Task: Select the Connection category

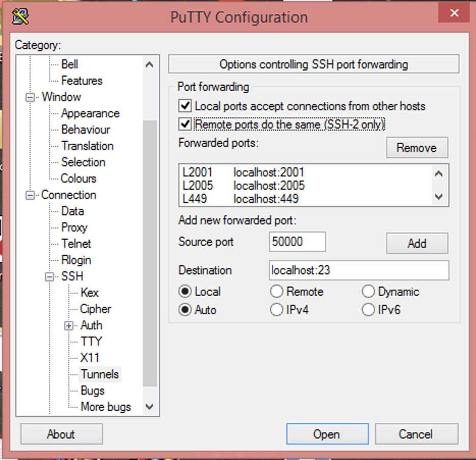Action: pyautogui.click(x=69, y=195)
